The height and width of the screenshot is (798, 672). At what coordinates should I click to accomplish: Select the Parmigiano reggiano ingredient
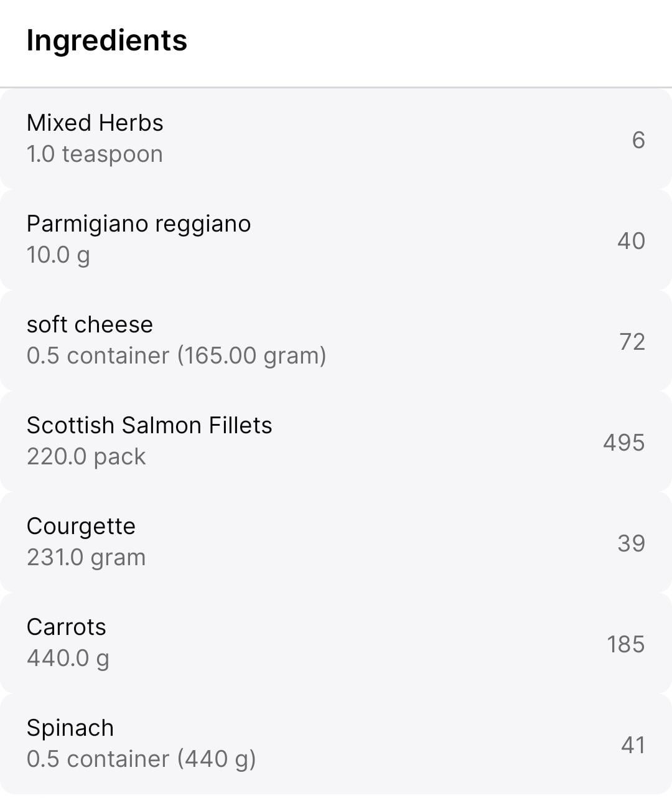(x=336, y=240)
